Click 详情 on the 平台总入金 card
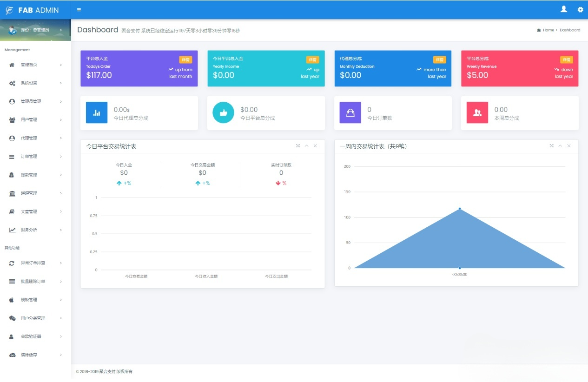588x382 pixels. [x=185, y=59]
